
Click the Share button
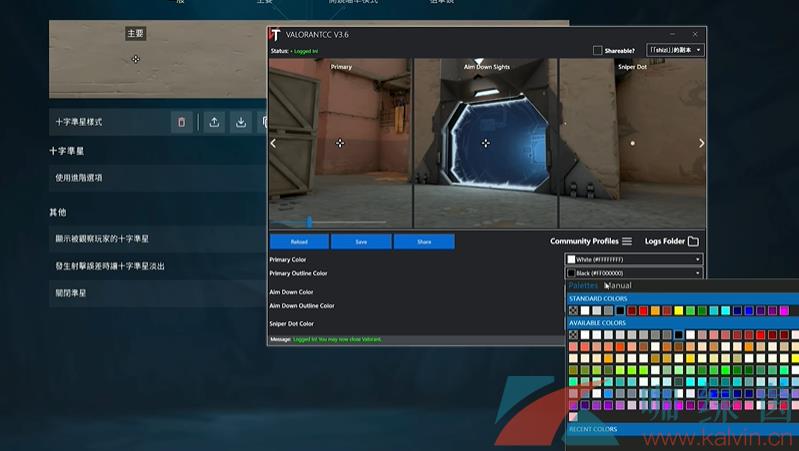click(424, 242)
